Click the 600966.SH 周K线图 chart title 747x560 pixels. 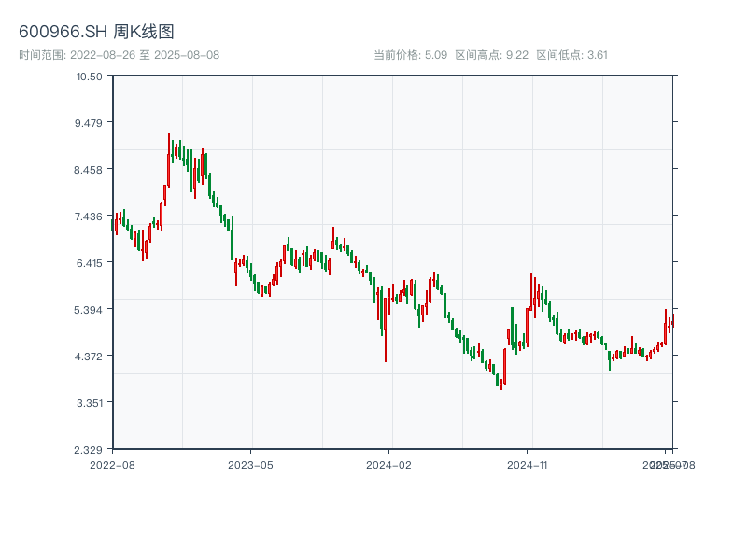tap(96, 33)
